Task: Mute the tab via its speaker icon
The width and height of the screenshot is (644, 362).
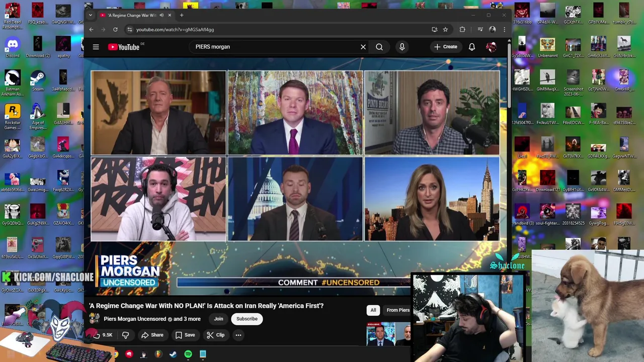Action: point(162,15)
